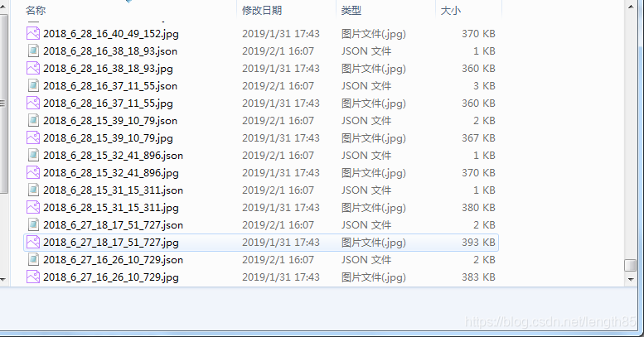Image resolution: width=644 pixels, height=337 pixels.
Task: Click left navigation pane scrollbar thumb
Action: [2, 104]
